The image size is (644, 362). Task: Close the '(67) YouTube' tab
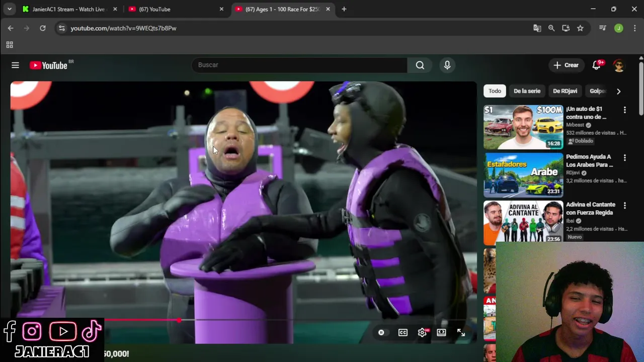(x=221, y=9)
